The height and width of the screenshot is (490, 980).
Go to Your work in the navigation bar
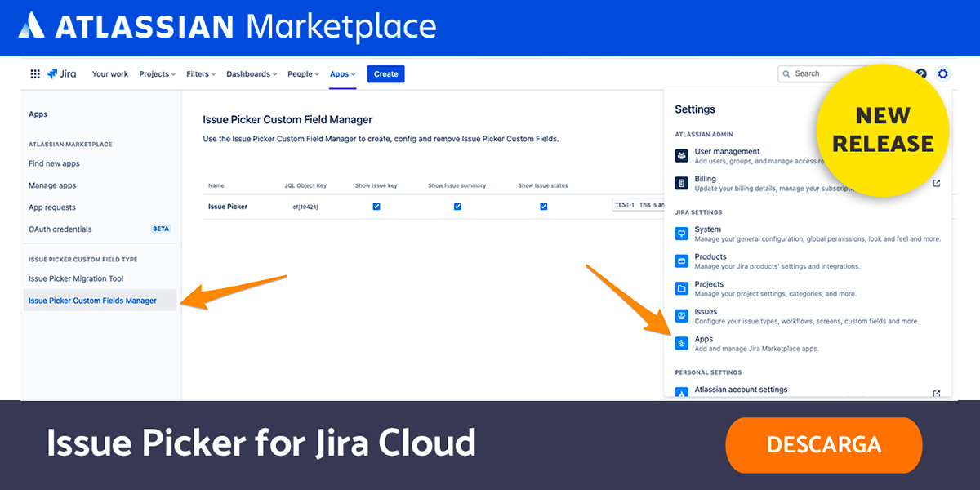110,74
